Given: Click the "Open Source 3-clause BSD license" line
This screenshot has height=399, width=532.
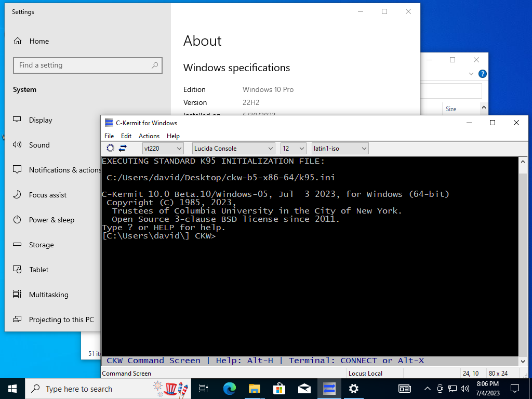Looking at the screenshot, I should (225, 219).
